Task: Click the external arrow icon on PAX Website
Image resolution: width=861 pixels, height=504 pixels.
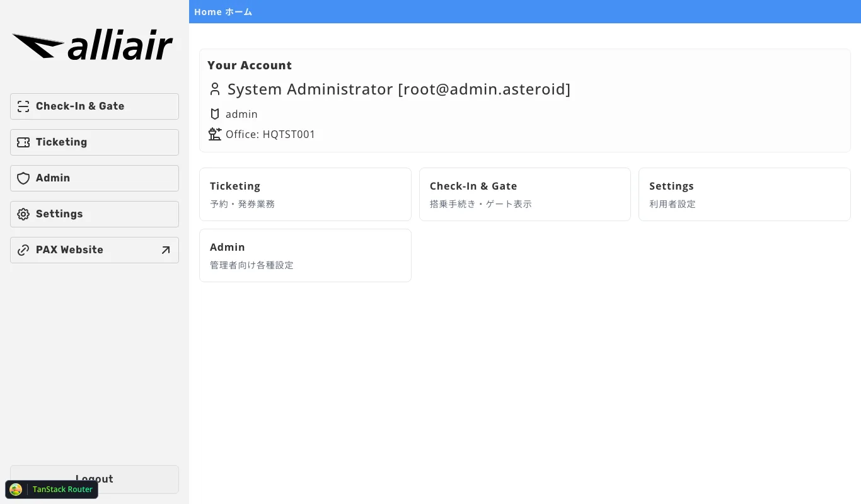Action: pyautogui.click(x=166, y=250)
